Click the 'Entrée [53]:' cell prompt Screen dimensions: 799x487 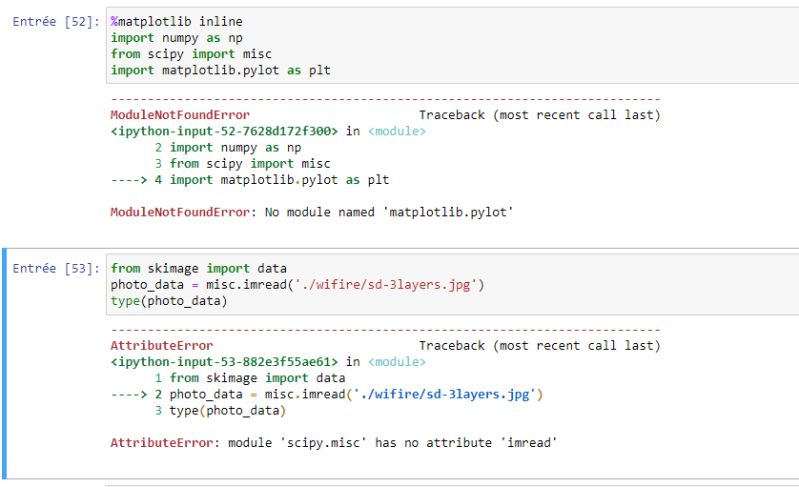(x=56, y=268)
